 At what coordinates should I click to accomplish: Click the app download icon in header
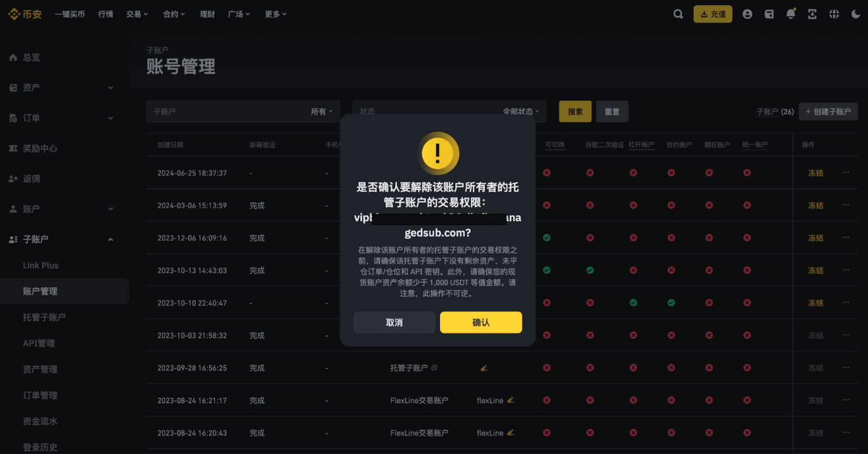pyautogui.click(x=812, y=14)
